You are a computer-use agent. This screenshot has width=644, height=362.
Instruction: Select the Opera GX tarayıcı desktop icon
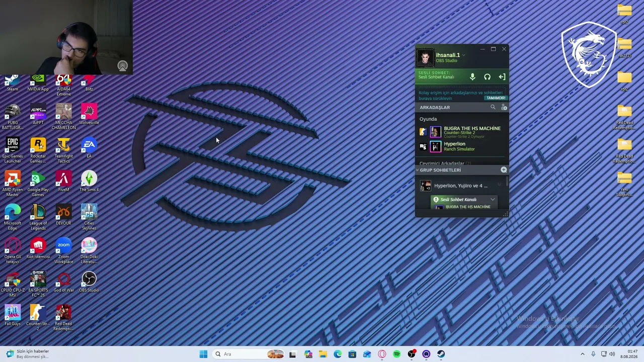[13, 251]
